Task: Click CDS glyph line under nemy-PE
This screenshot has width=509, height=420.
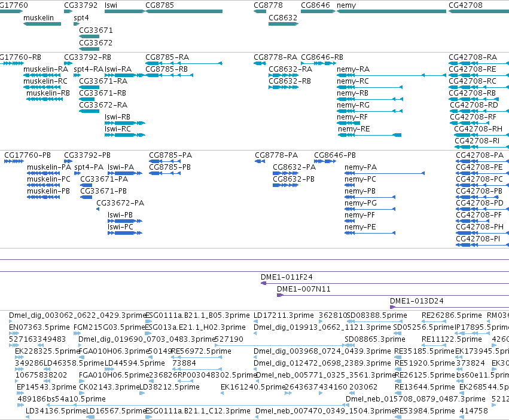Action: pos(370,233)
